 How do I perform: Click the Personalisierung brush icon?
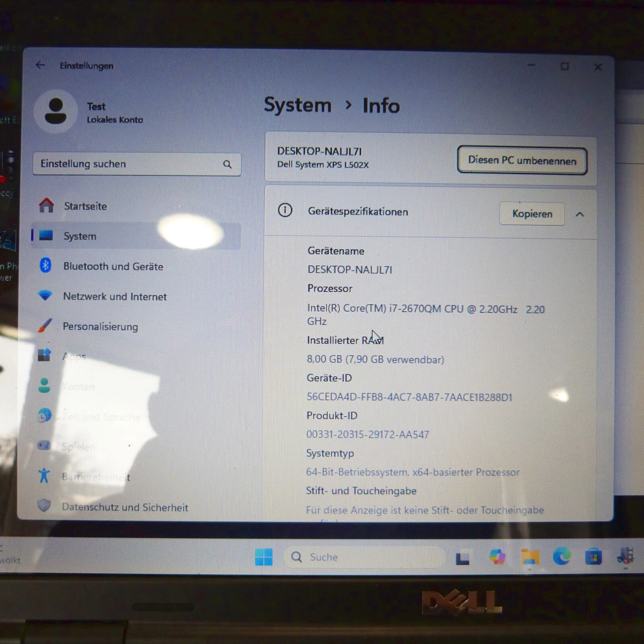click(45, 325)
